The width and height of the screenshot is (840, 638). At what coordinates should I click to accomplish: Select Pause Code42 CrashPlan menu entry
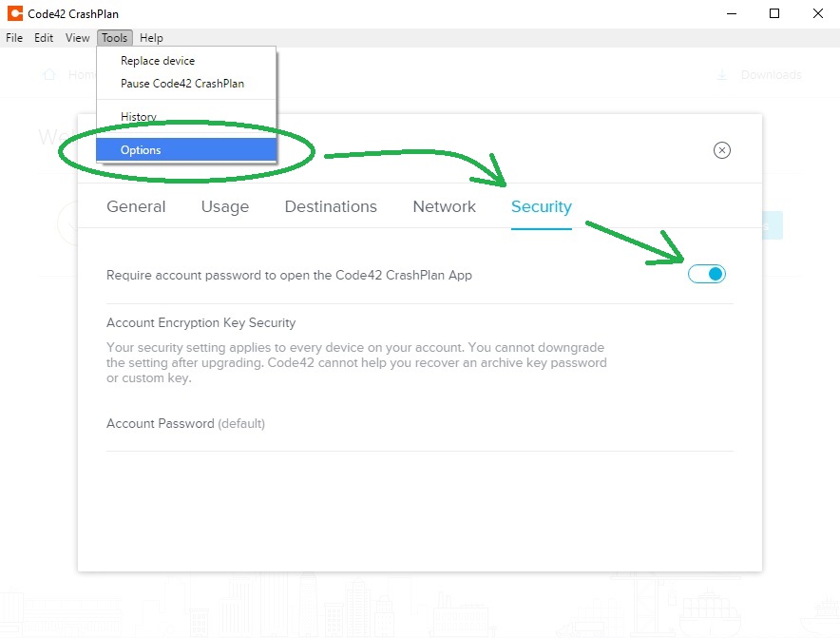(x=182, y=84)
